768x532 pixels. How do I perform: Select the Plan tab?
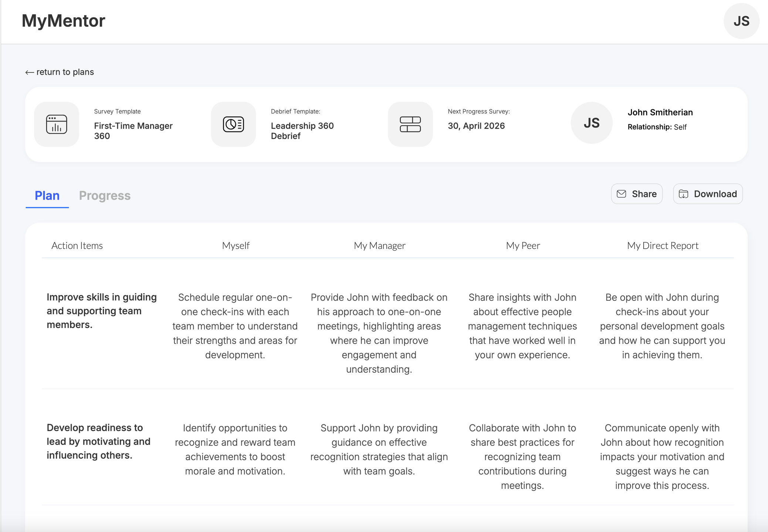47,195
